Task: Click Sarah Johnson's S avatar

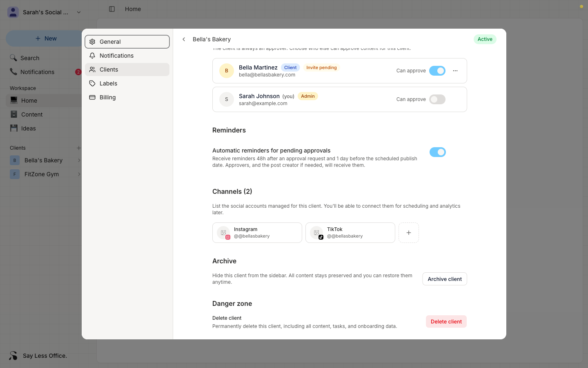Action: pyautogui.click(x=227, y=99)
